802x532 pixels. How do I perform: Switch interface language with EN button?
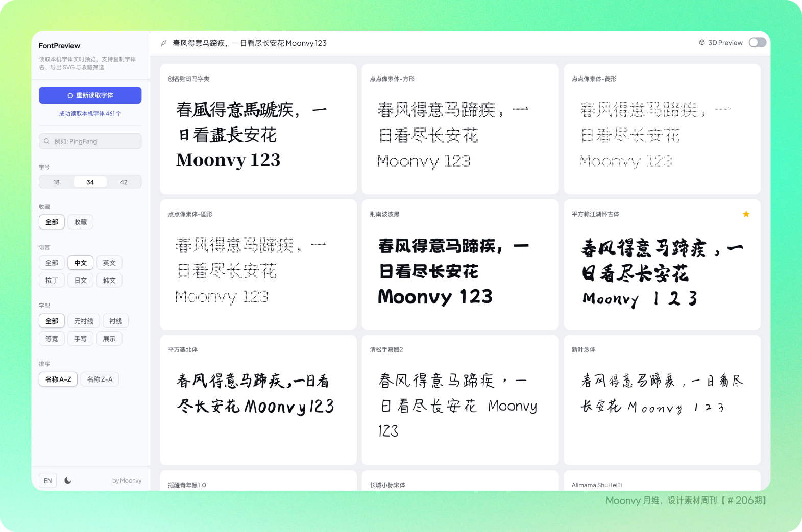pos(47,480)
